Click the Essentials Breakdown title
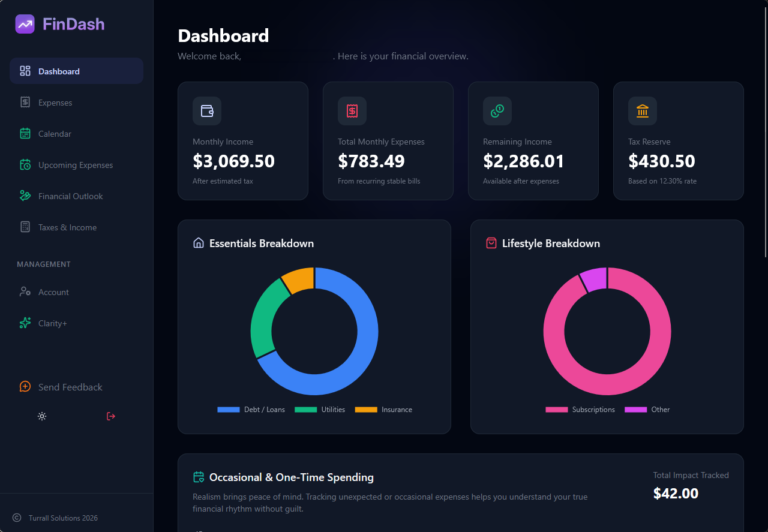Image resolution: width=768 pixels, height=532 pixels. tap(262, 243)
